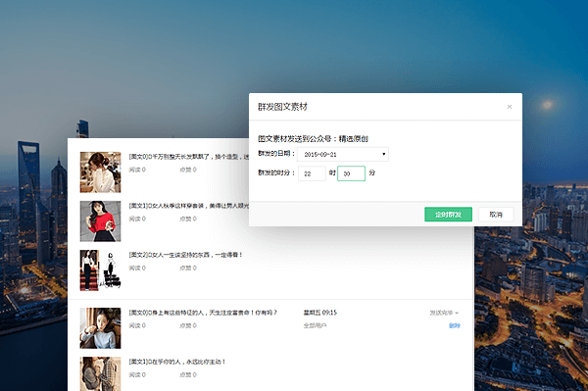
Task: Click the 群发图文素材 dialog title
Action: (282, 107)
